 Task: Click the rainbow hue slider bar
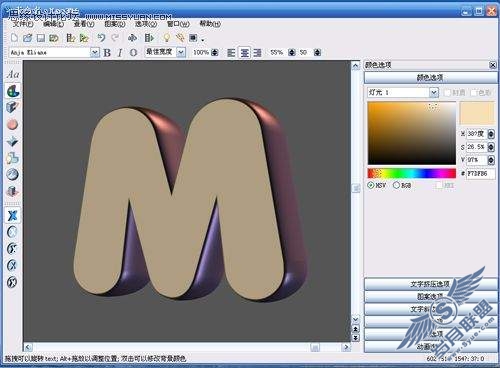412,173
